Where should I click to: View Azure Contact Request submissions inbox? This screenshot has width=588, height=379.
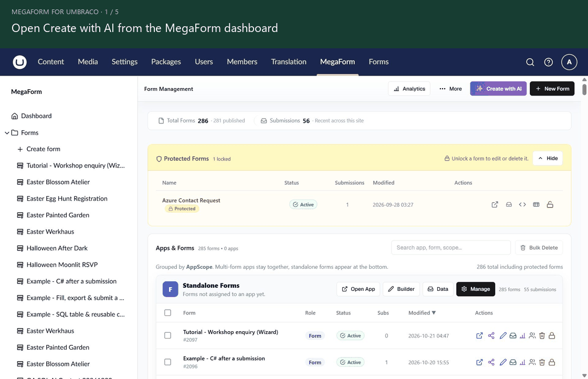[x=509, y=204]
